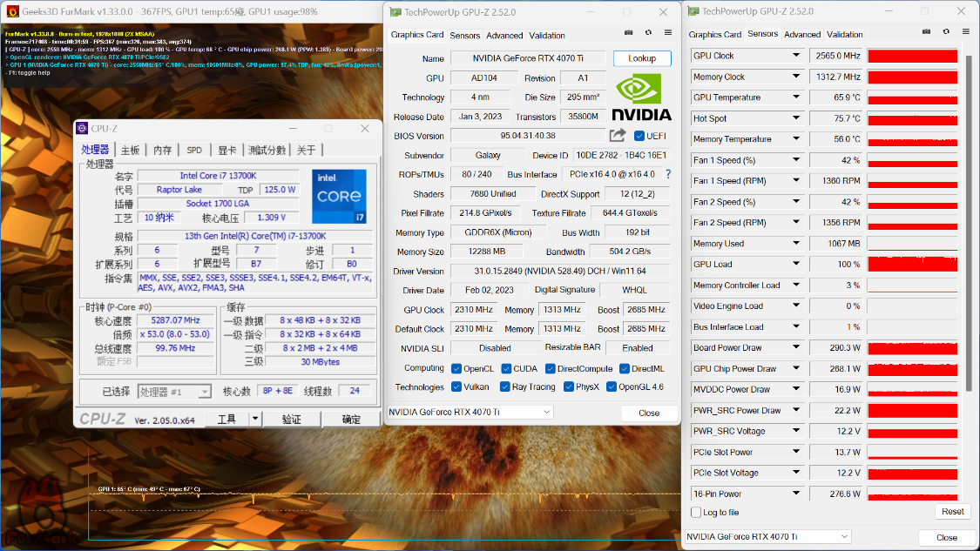The height and width of the screenshot is (551, 980).
Task: Toggle the DirectML checkbox
Action: pyautogui.click(x=625, y=368)
